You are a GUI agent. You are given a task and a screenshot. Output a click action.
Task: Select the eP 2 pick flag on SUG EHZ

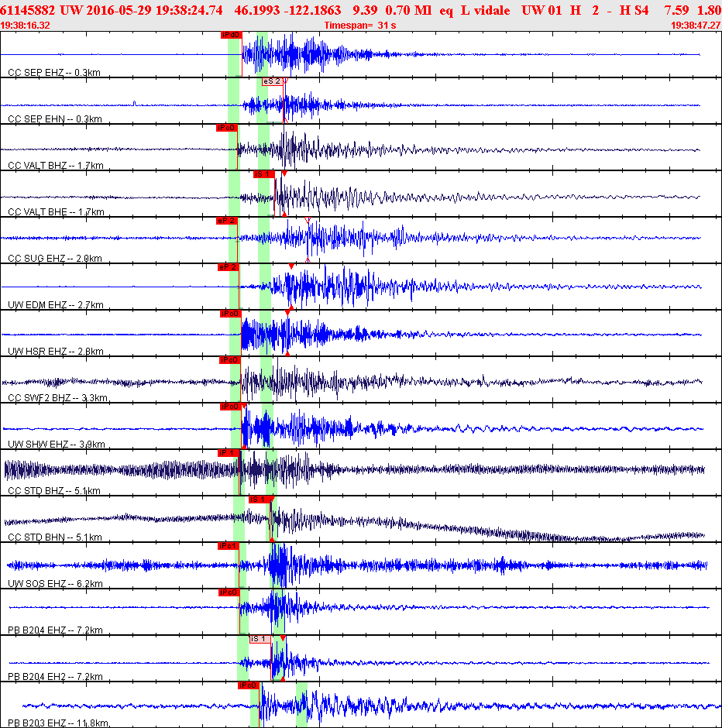226,221
